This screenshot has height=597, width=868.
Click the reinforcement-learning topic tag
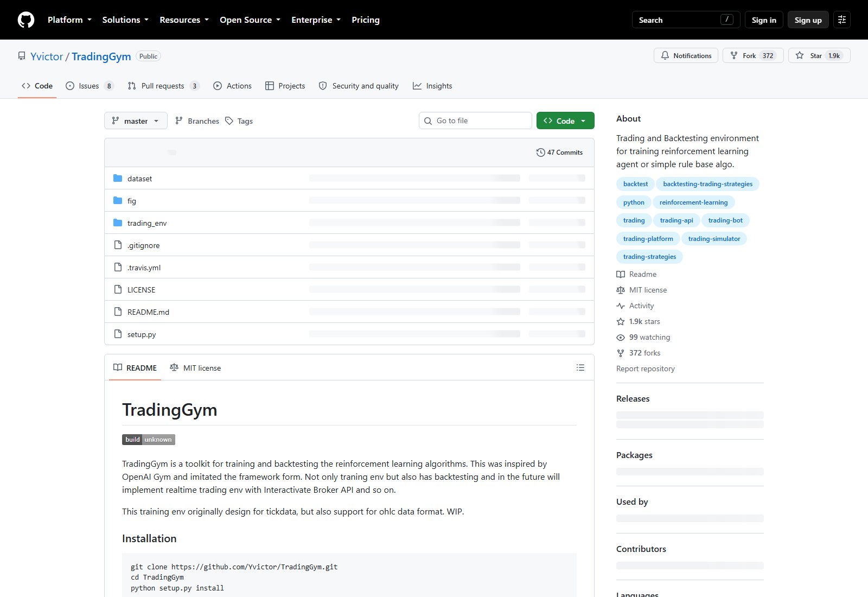pyautogui.click(x=693, y=202)
